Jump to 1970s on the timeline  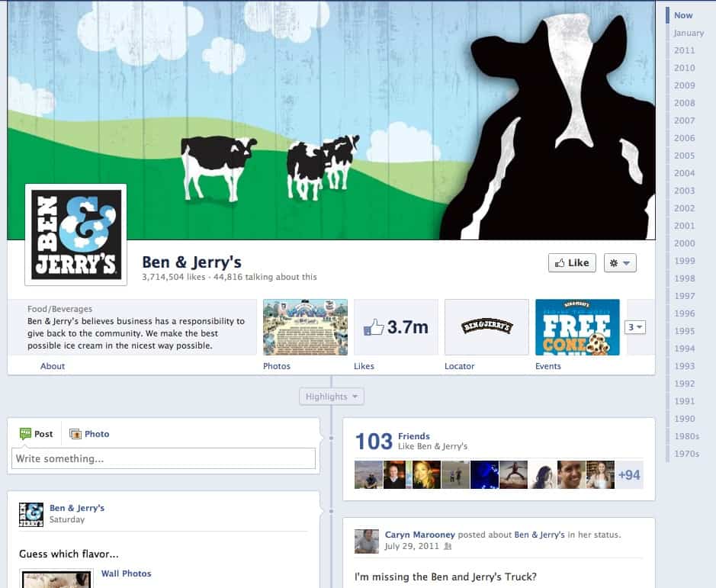pyautogui.click(x=687, y=454)
